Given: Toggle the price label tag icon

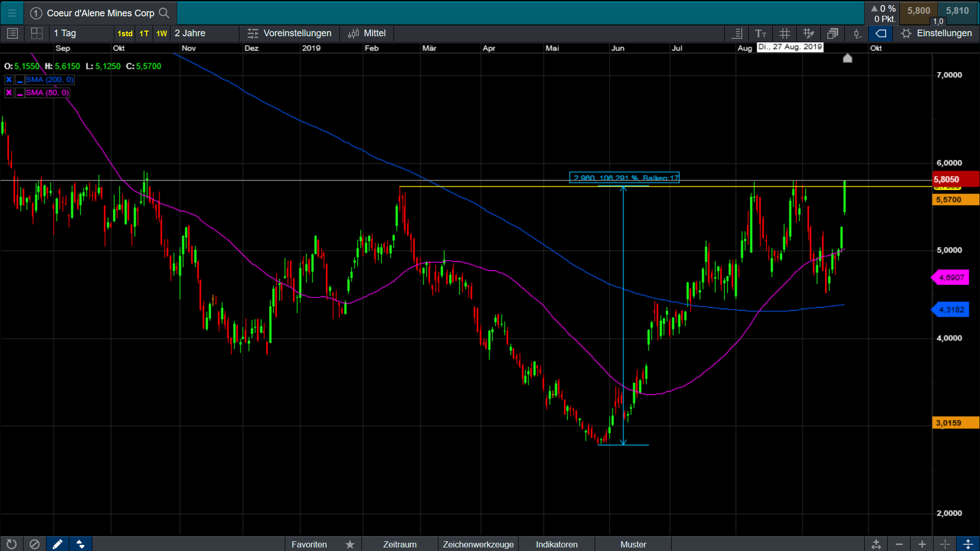Looking at the screenshot, I should tap(880, 34).
